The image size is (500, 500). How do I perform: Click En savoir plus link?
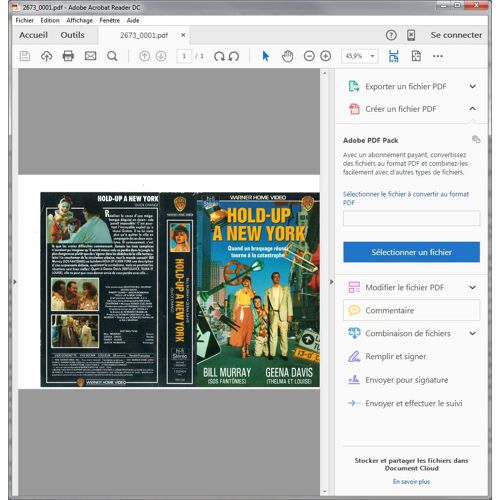tap(411, 481)
